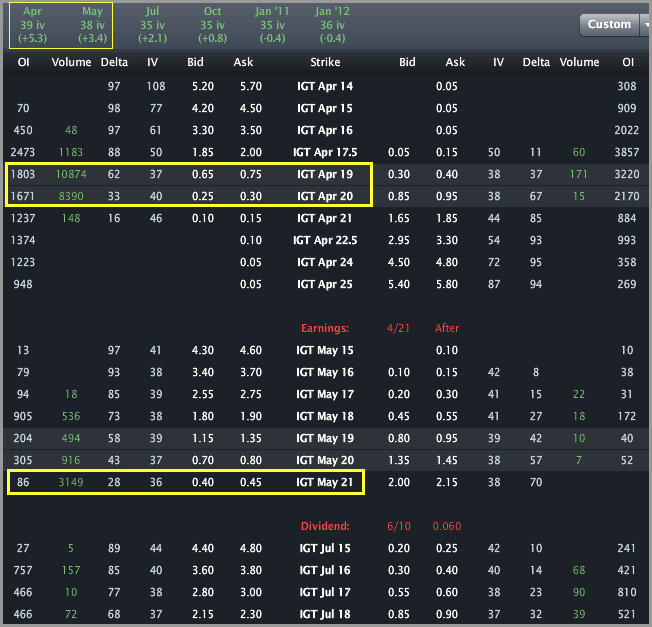Click the Apr 19 call bid 0.65
This screenshot has width=652, height=627.
click(x=203, y=174)
